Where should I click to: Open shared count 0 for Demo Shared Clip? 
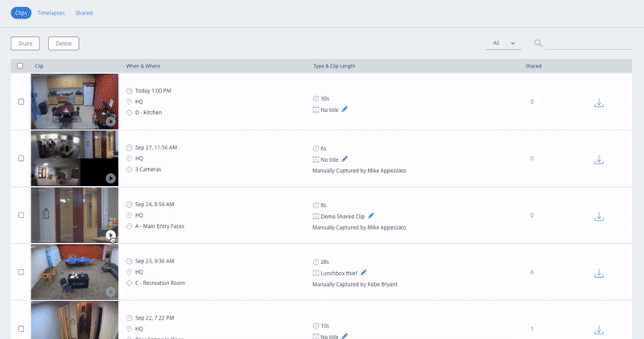[532, 215]
